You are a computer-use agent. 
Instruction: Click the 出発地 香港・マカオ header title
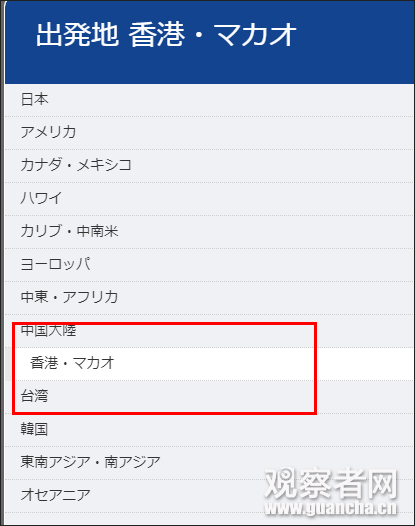click(166, 35)
